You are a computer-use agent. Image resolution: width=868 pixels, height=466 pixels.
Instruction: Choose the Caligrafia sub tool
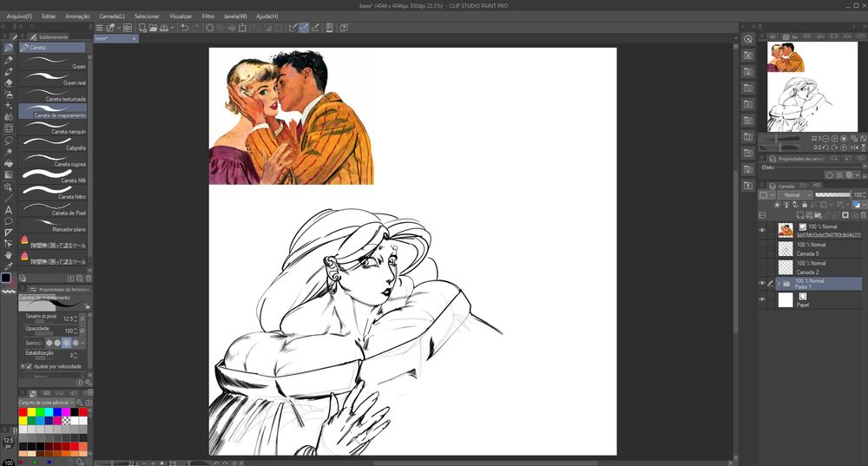pyautogui.click(x=53, y=144)
